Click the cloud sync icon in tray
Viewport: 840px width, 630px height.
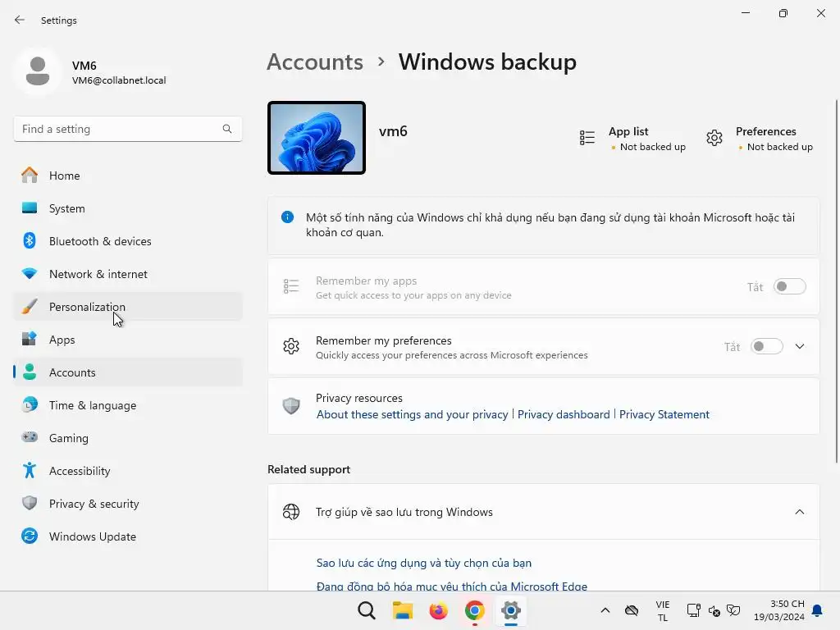point(632,610)
